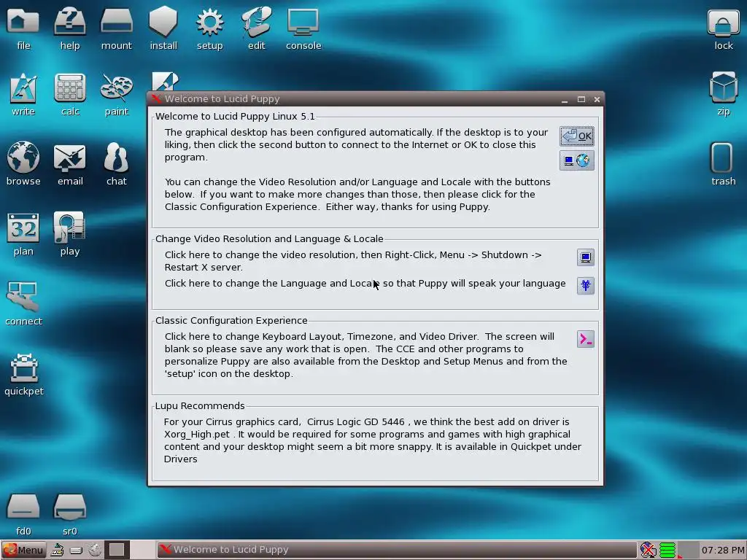Launch the quickpet desktop icon
The height and width of the screenshot is (560, 747).
click(x=24, y=374)
